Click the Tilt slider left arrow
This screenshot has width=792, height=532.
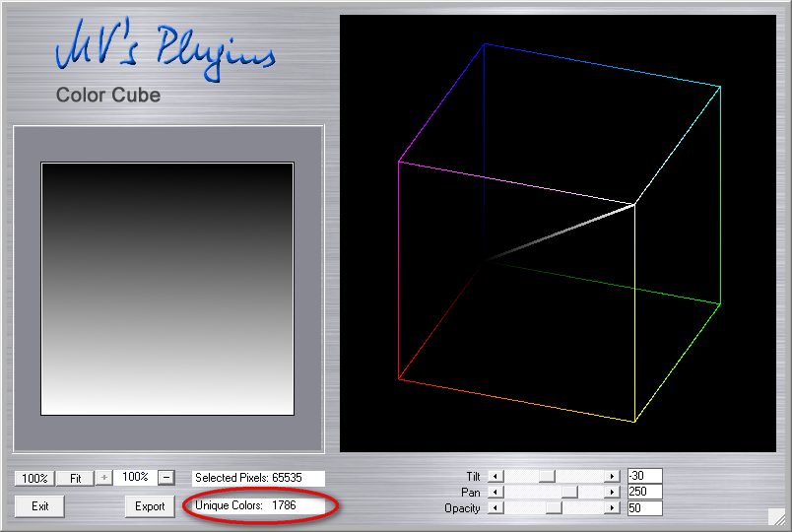pos(495,476)
